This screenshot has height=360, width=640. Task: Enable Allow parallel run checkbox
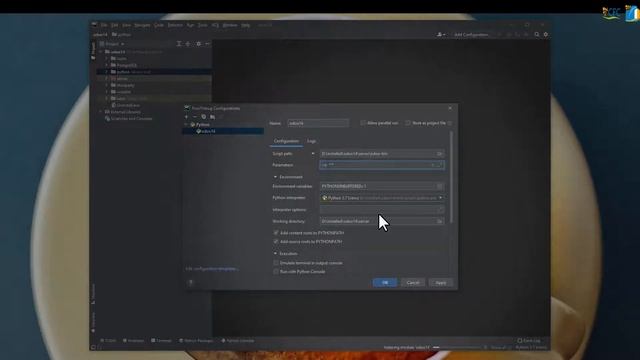click(x=363, y=123)
